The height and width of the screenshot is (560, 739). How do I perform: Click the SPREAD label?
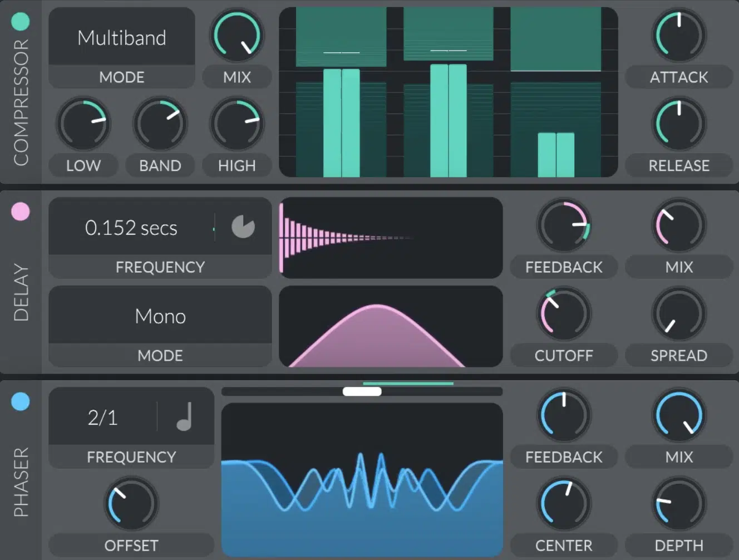point(679,355)
